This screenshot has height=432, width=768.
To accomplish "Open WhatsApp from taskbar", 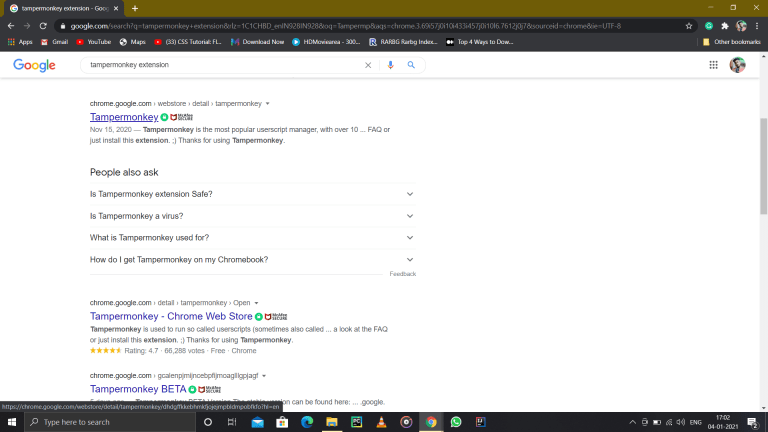I will tap(456, 422).
